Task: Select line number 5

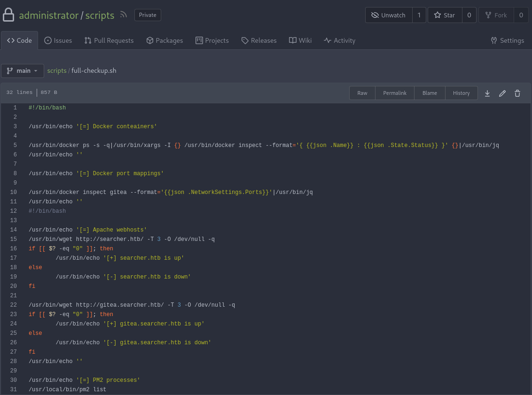Action: click(15, 145)
